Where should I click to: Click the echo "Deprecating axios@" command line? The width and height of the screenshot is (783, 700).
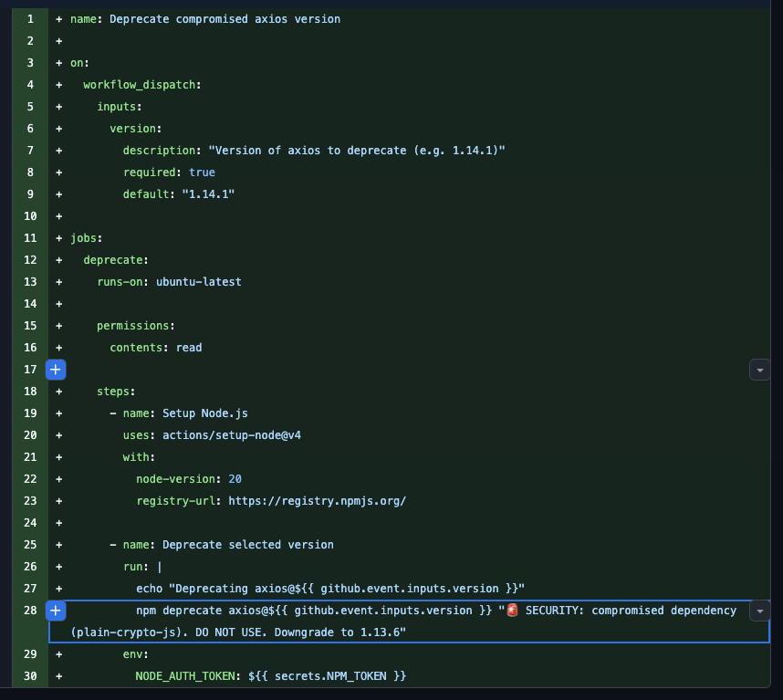[330, 589]
